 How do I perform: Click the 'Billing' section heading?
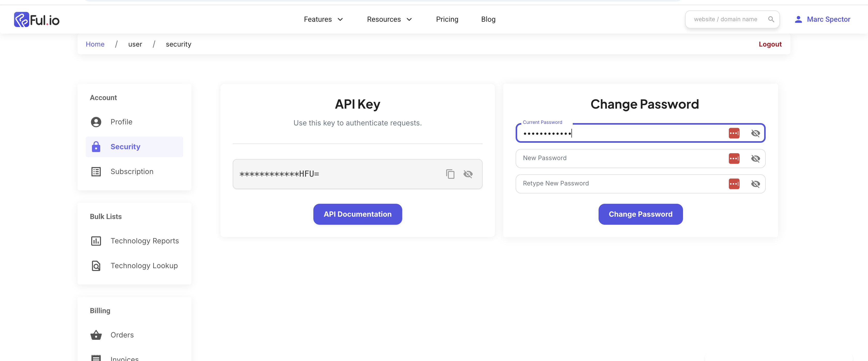100,311
